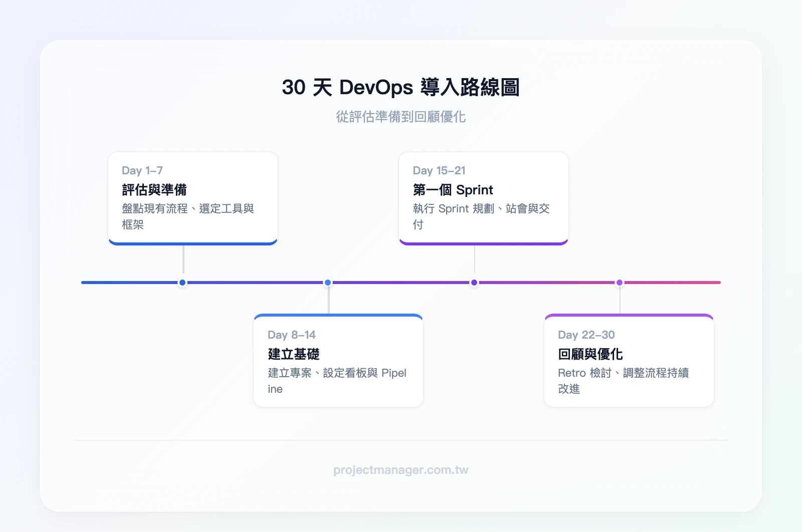Click the Day 1–7 timeline marker dot

[x=182, y=283]
